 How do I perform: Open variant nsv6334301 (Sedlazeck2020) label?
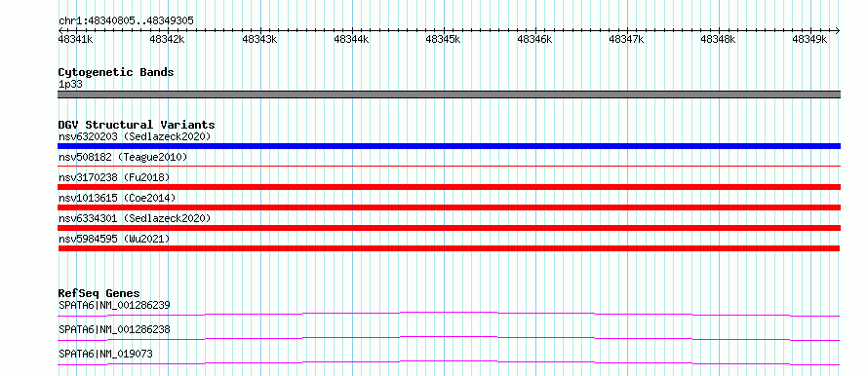[135, 218]
